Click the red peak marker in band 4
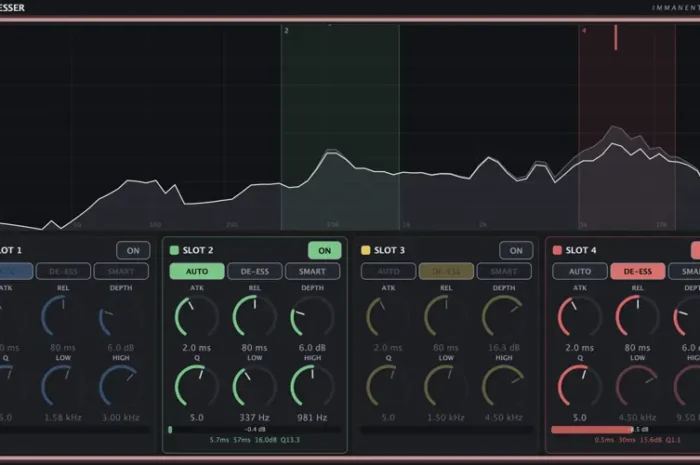The image size is (700, 465). 616,37
